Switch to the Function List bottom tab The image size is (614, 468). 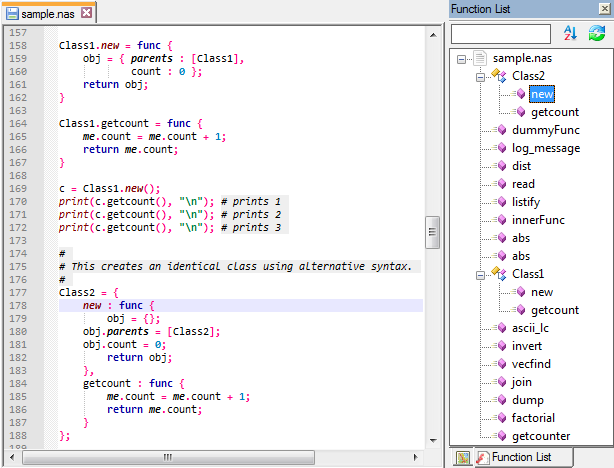point(523,457)
